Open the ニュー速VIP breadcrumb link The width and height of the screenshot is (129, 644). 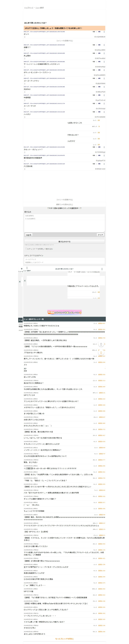click(x=40, y=8)
